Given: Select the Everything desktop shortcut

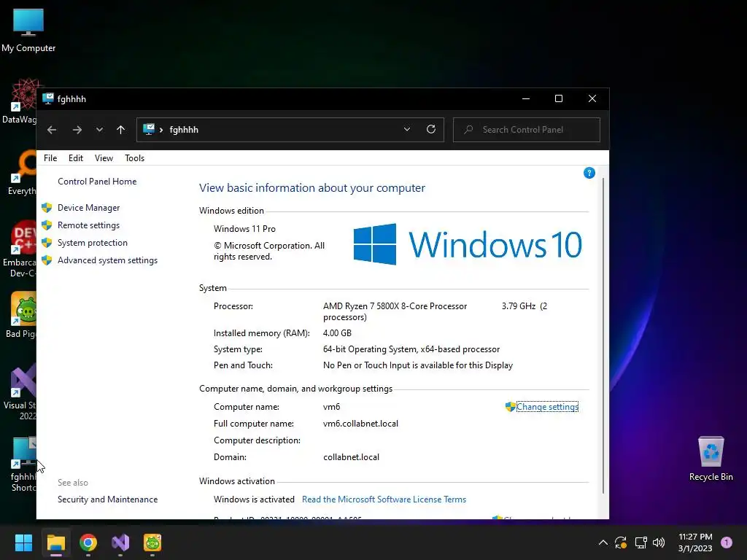Looking at the screenshot, I should [x=22, y=174].
